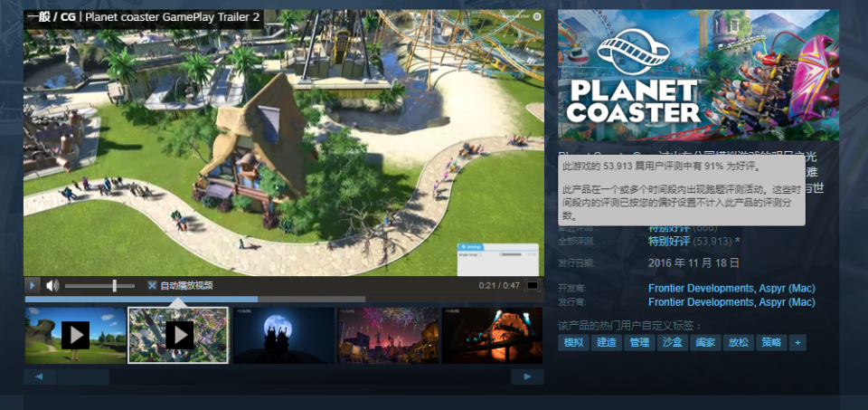This screenshot has width=868, height=410.
Task: Open publisher Aspyr (Mac) link
Action: pyautogui.click(x=788, y=302)
